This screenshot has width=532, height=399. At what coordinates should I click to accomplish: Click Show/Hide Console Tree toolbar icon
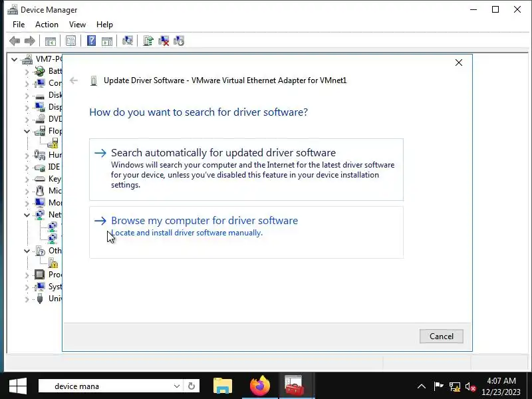click(x=51, y=41)
